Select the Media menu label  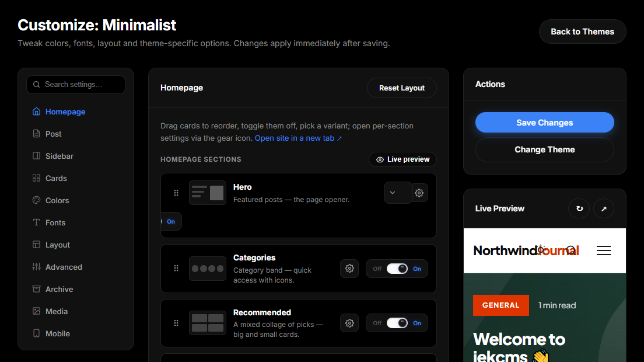click(x=57, y=311)
